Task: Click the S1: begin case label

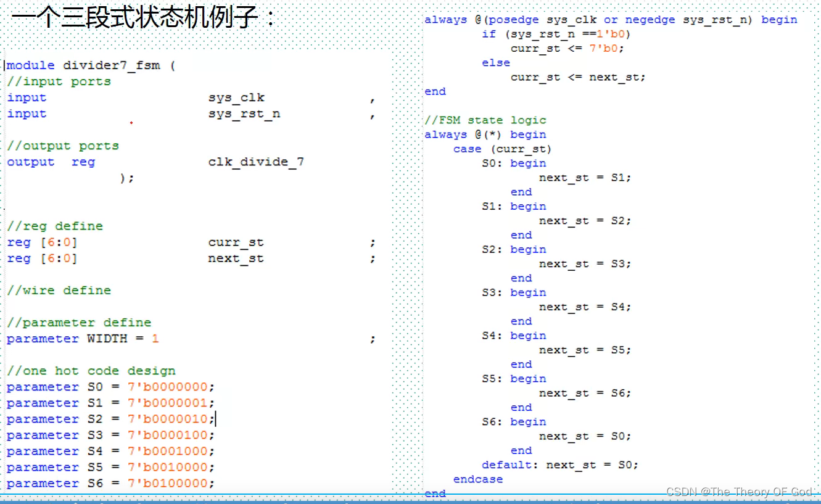Action: point(514,206)
